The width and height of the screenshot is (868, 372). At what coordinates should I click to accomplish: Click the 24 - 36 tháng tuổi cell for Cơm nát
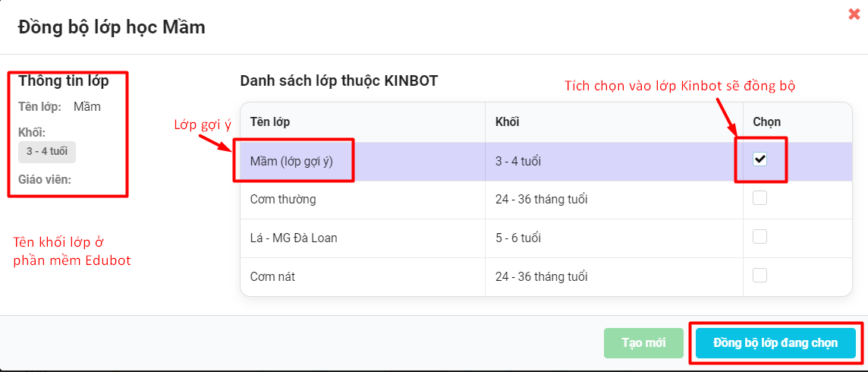[x=541, y=277]
